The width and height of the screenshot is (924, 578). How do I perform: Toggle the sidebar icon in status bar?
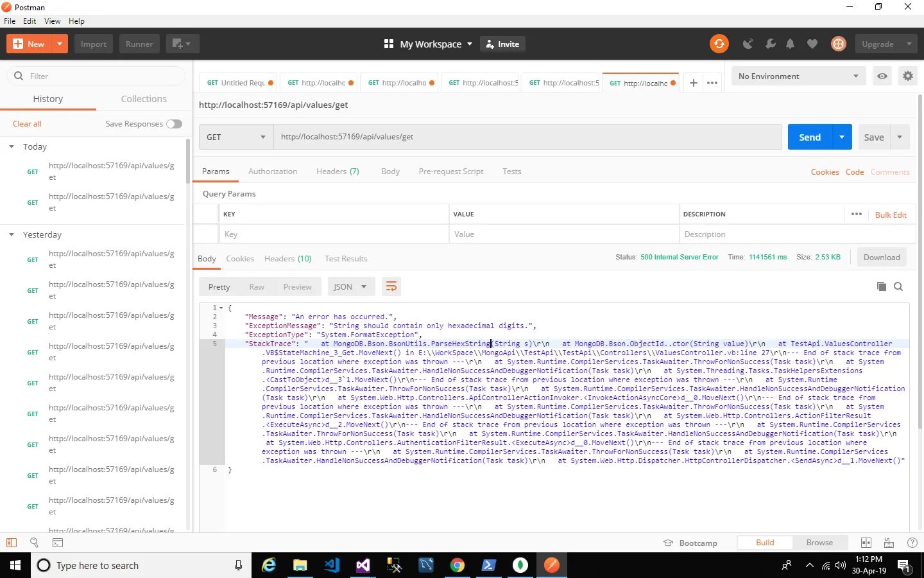click(x=12, y=543)
